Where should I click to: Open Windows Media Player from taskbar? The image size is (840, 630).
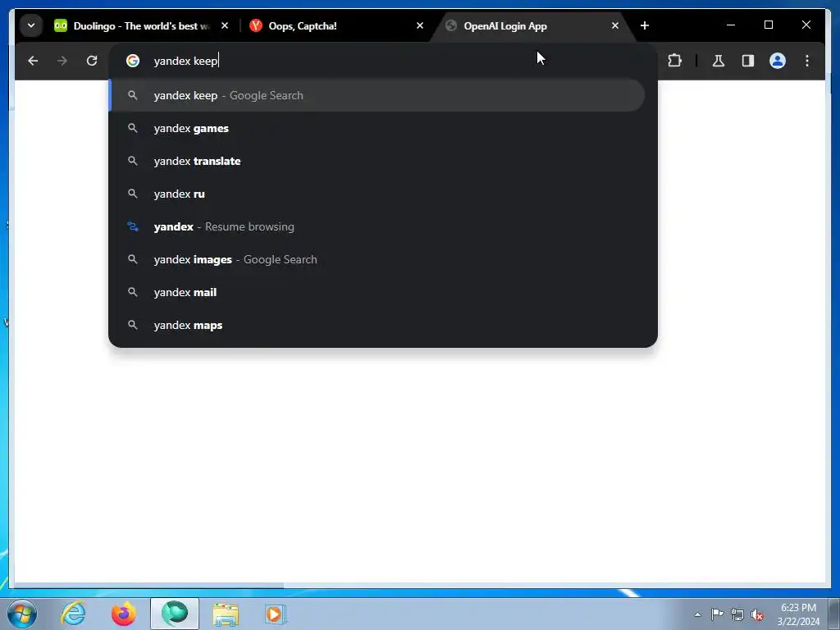pos(276,614)
